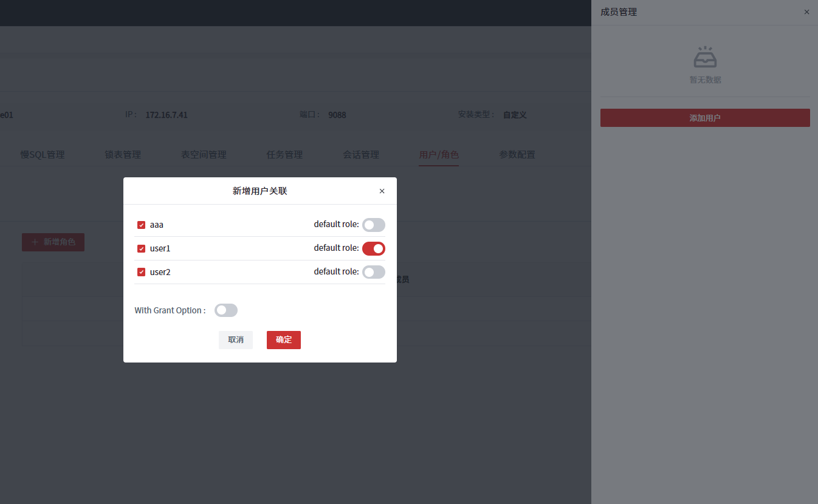Switch to the 慢SQL管理 tab

coord(43,155)
